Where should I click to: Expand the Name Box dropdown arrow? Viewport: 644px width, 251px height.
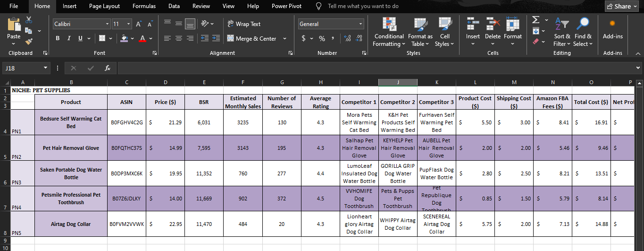[x=45, y=68]
